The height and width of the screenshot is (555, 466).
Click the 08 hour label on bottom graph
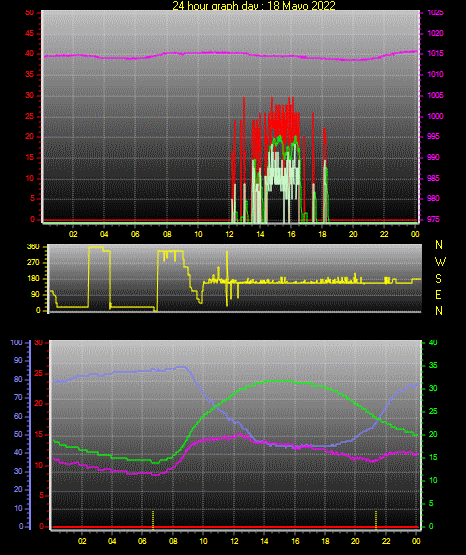click(x=173, y=541)
